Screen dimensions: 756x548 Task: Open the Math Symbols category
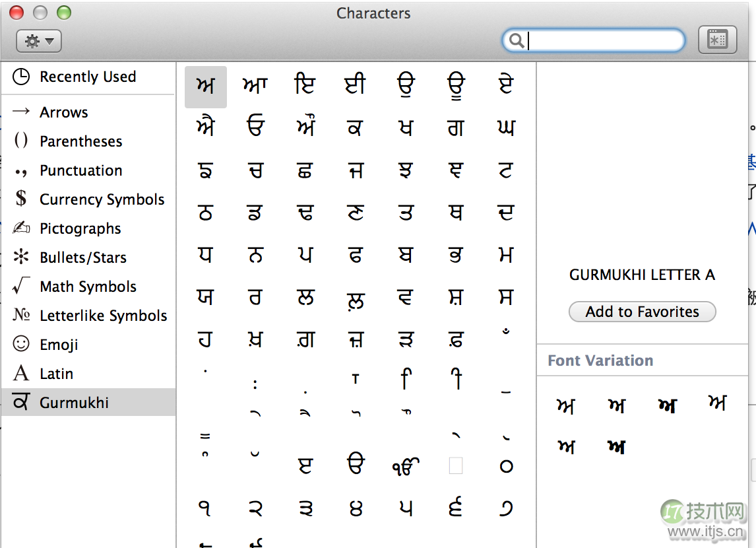click(88, 287)
